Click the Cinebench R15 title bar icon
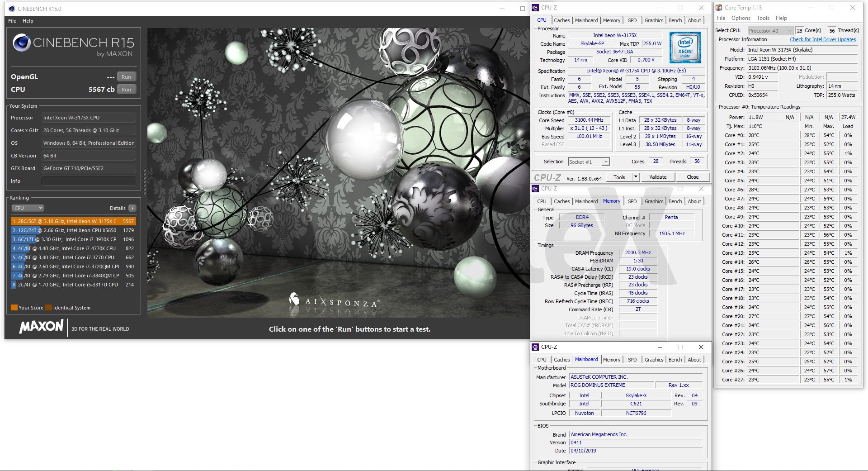 click(12, 9)
